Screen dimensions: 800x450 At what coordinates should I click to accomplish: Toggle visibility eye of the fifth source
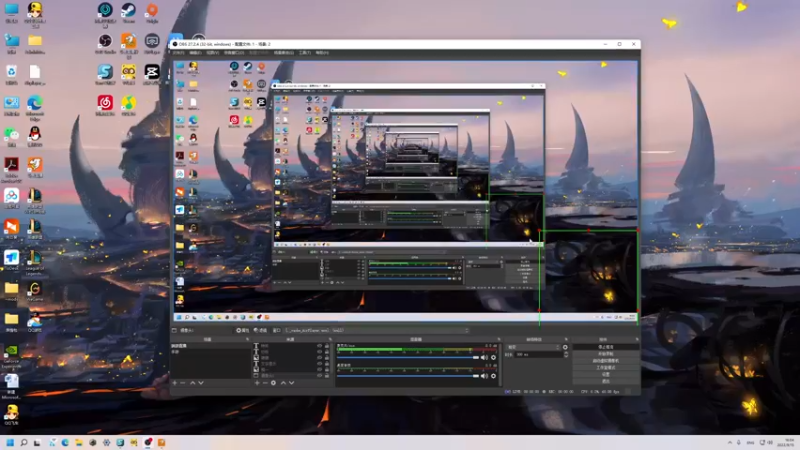[x=319, y=369]
